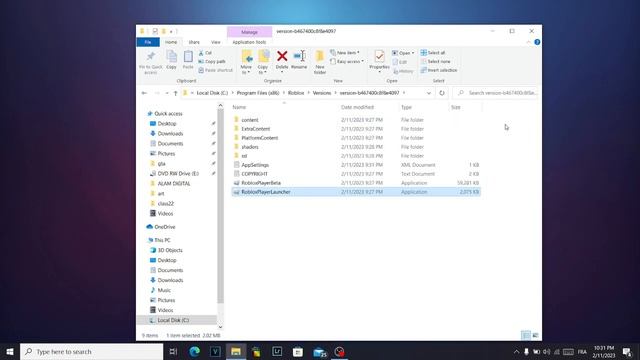Viewport: 640px width, 360px height.
Task: Open the Windows Start menu
Action: pyautogui.click(x=10, y=351)
